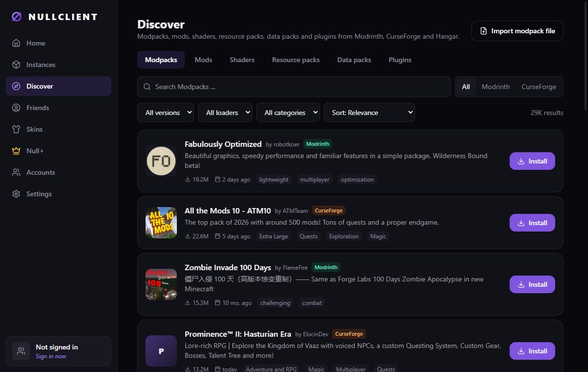Filter sources to Modrinth only
Viewport: 588px width, 372px height.
point(495,87)
